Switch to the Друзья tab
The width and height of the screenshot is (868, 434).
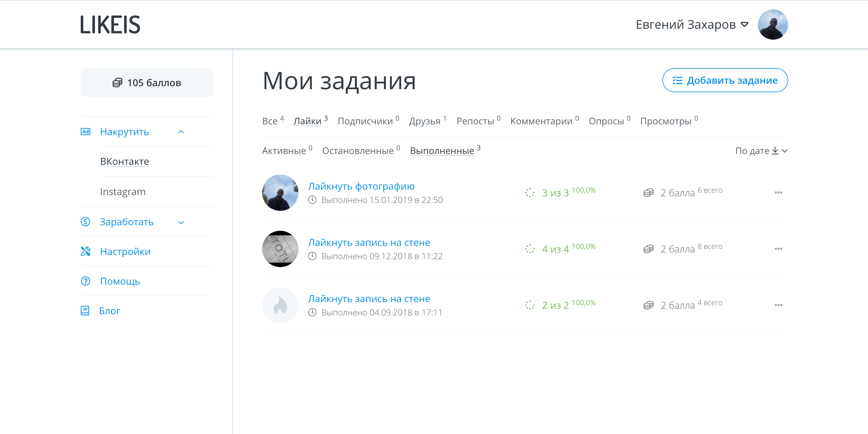424,121
